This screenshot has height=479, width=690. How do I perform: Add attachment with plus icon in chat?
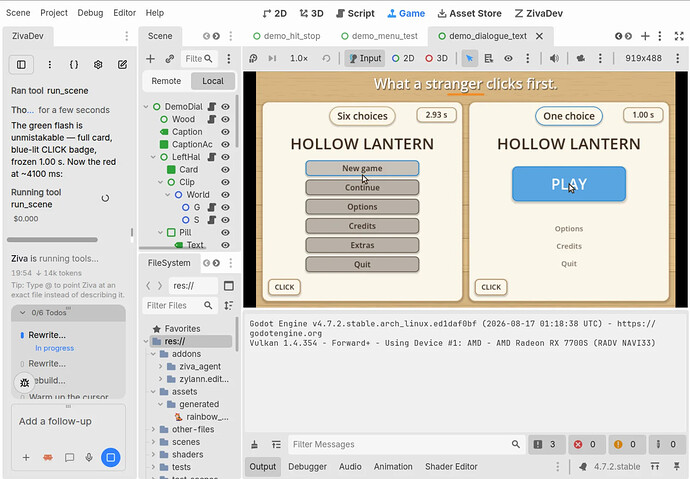[x=26, y=457]
